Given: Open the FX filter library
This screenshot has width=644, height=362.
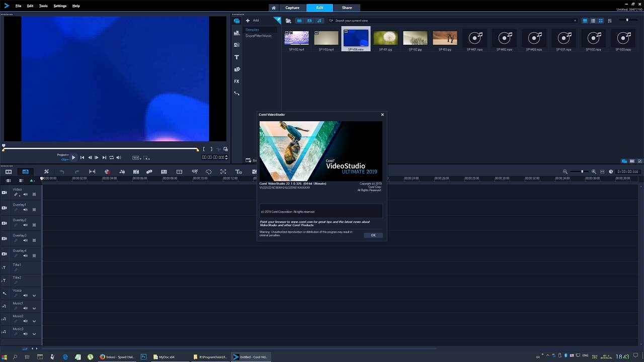Looking at the screenshot, I should click(x=236, y=81).
